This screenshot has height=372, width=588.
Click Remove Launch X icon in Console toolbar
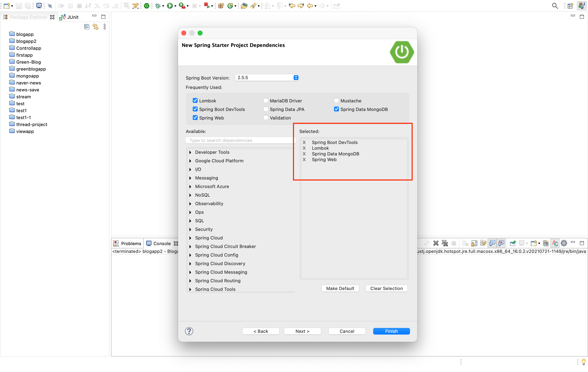pyautogui.click(x=436, y=243)
